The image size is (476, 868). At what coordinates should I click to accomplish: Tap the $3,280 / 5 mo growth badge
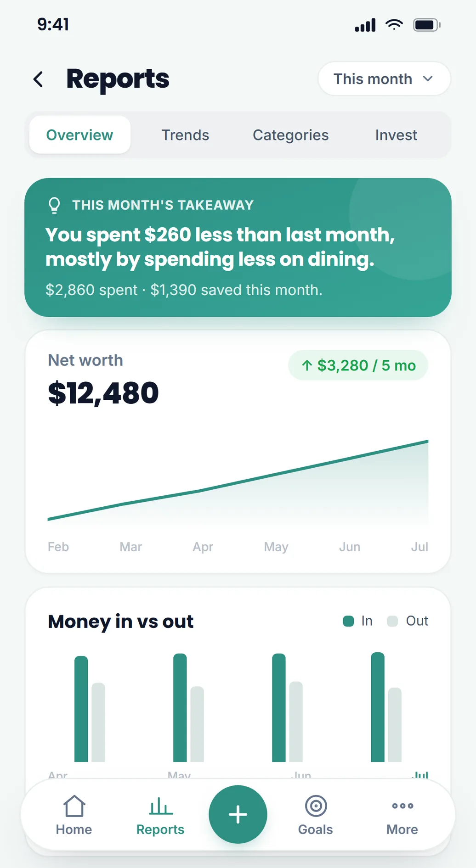pos(358,365)
